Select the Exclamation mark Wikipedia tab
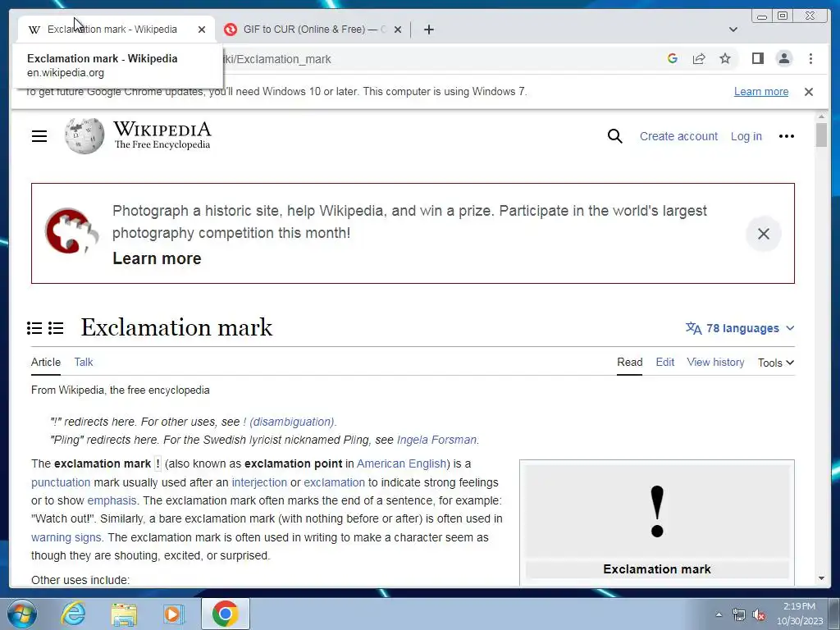 click(116, 30)
